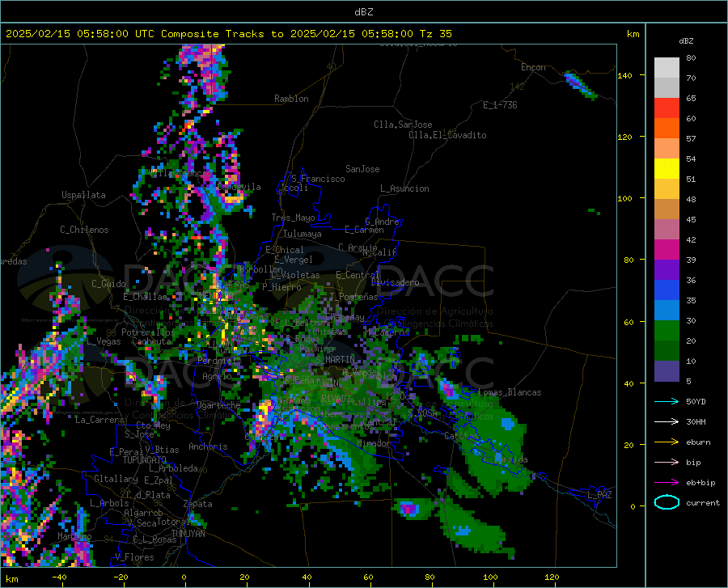Click the cyan 50YD arrow legend icon
Viewport: 728px width, 588px height.
coord(667,401)
